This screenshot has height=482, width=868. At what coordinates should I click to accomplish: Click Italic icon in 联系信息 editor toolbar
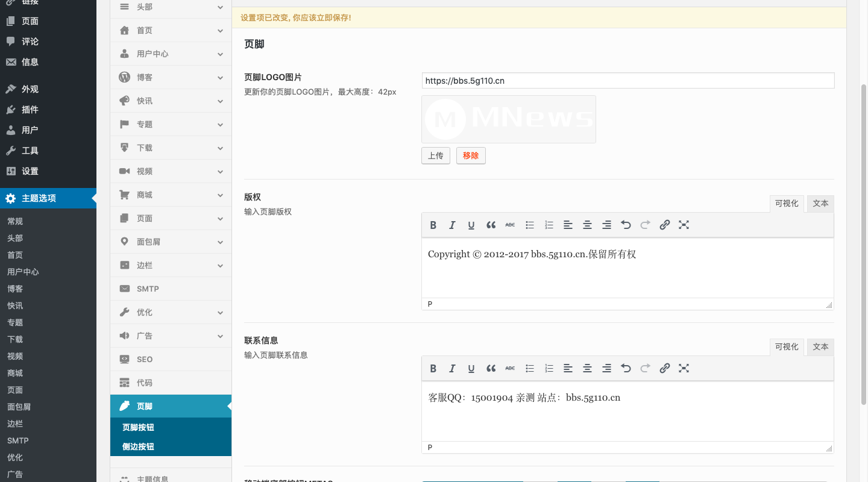452,368
